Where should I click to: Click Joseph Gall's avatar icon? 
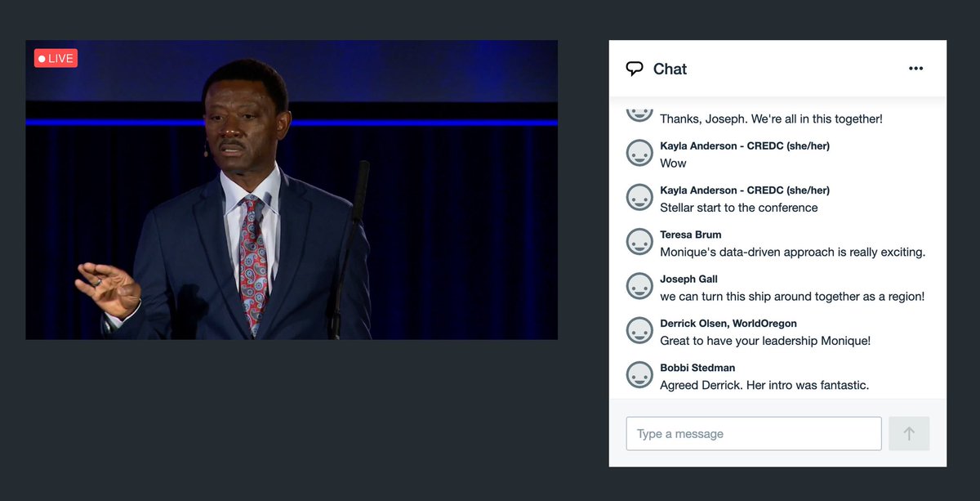pos(639,286)
